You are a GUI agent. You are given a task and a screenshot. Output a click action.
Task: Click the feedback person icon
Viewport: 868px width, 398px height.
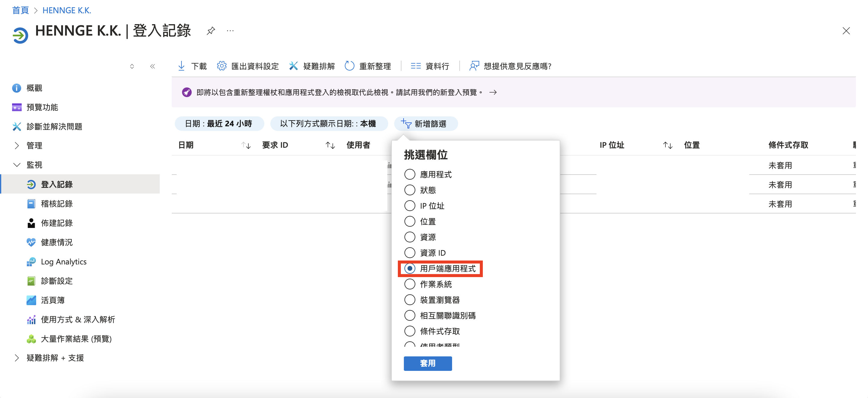(474, 66)
